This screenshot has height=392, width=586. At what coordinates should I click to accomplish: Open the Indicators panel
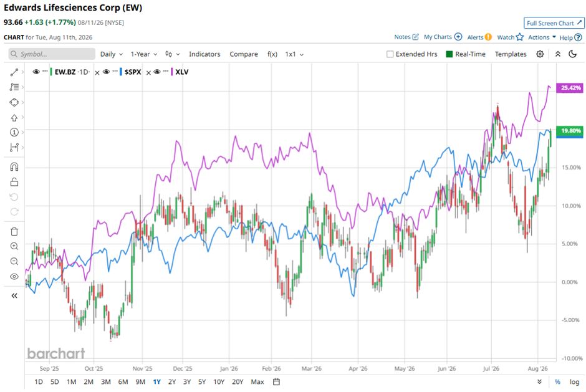point(204,54)
